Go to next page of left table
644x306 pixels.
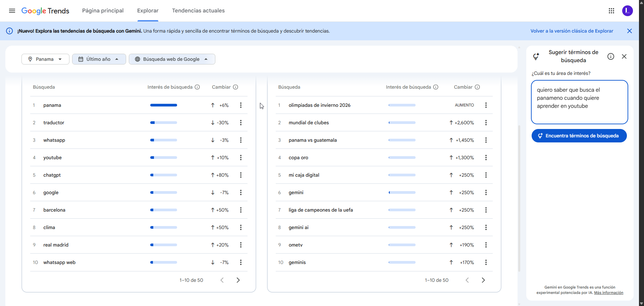pos(238,280)
